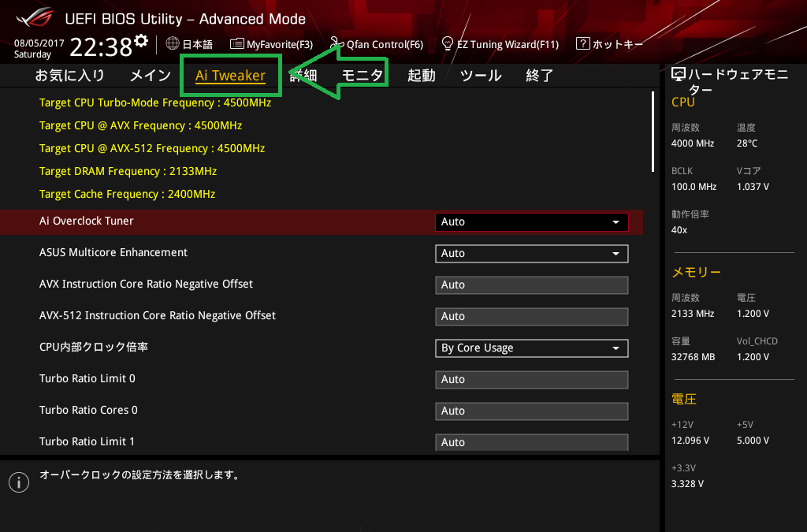
Task: Click the +3.3V value 3.328 V
Action: pos(687,484)
